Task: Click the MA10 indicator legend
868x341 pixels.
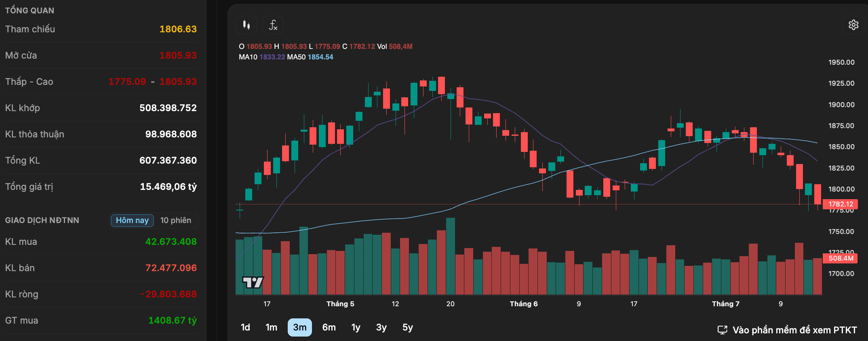Action: click(262, 57)
